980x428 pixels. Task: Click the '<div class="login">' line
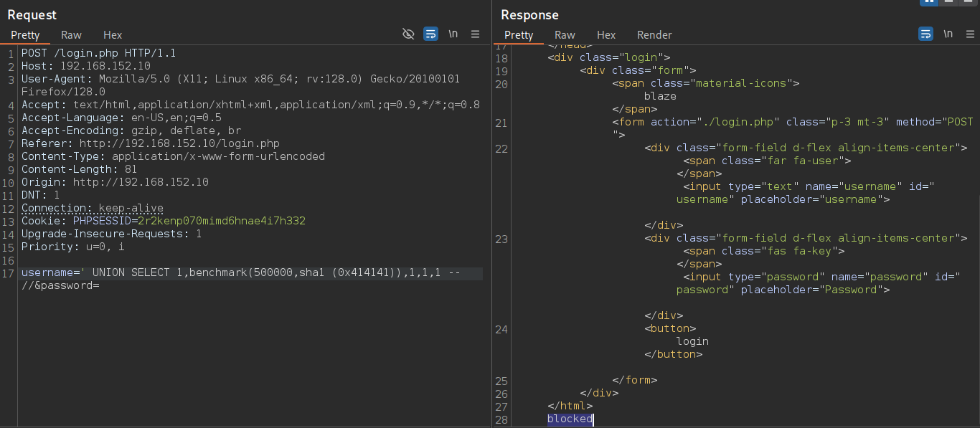608,57
